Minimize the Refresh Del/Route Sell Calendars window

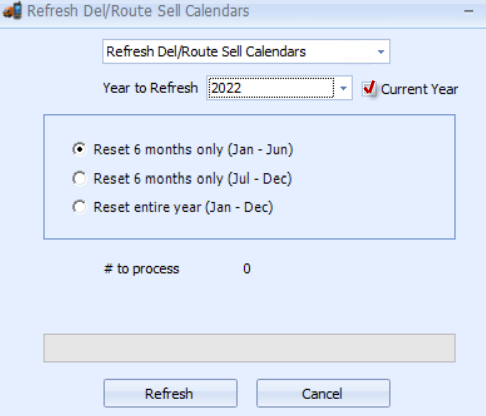pos(468,11)
